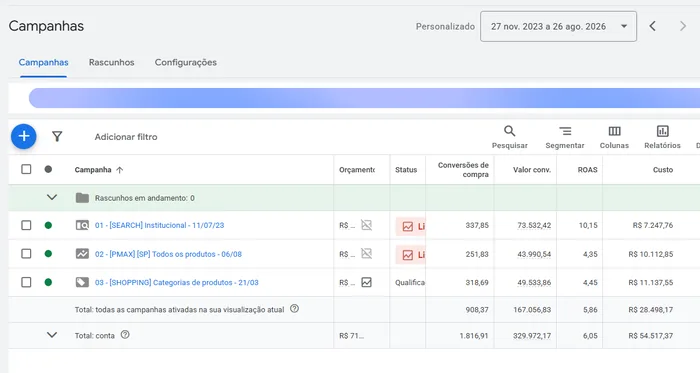Click the Qualifica status of SHOPPING campaign
The image size is (700, 373).
(410, 282)
